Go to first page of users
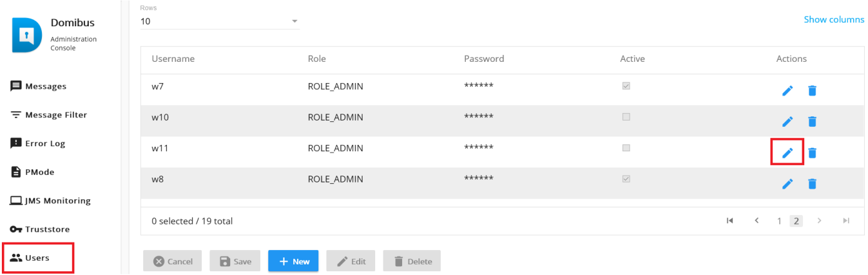The height and width of the screenshot is (275, 868). pos(730,221)
